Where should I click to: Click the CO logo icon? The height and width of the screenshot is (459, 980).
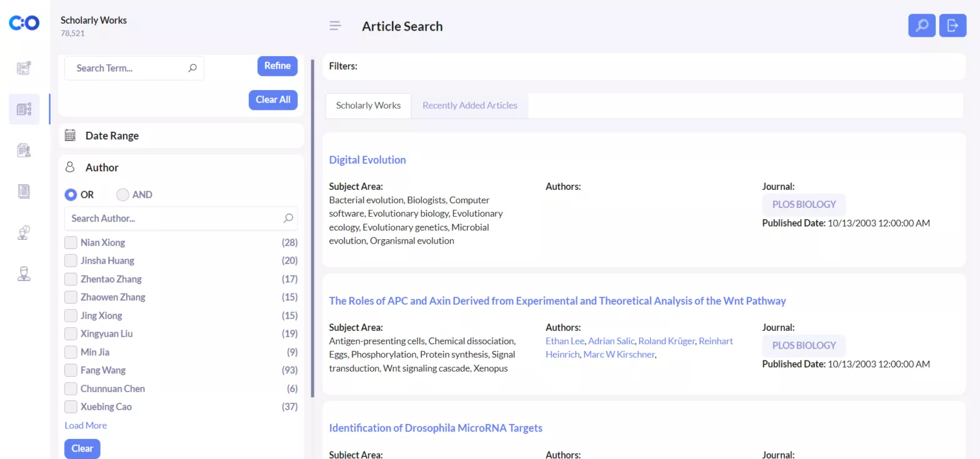(24, 23)
